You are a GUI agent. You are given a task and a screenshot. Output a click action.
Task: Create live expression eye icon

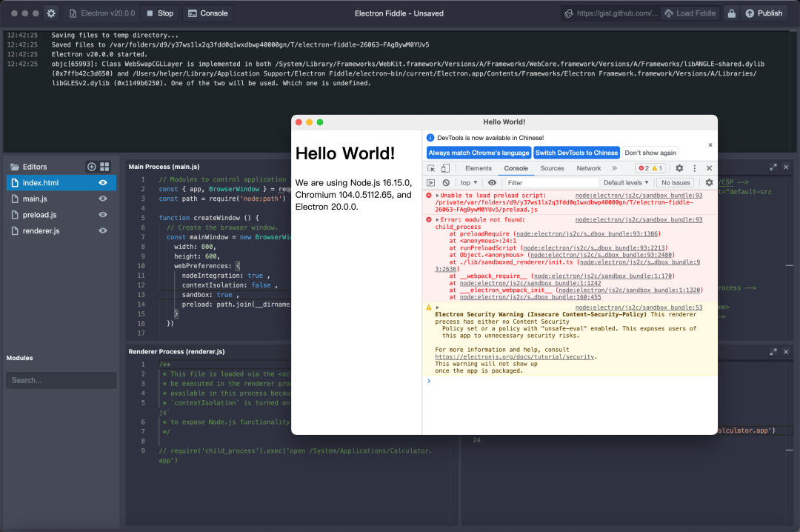(x=492, y=183)
